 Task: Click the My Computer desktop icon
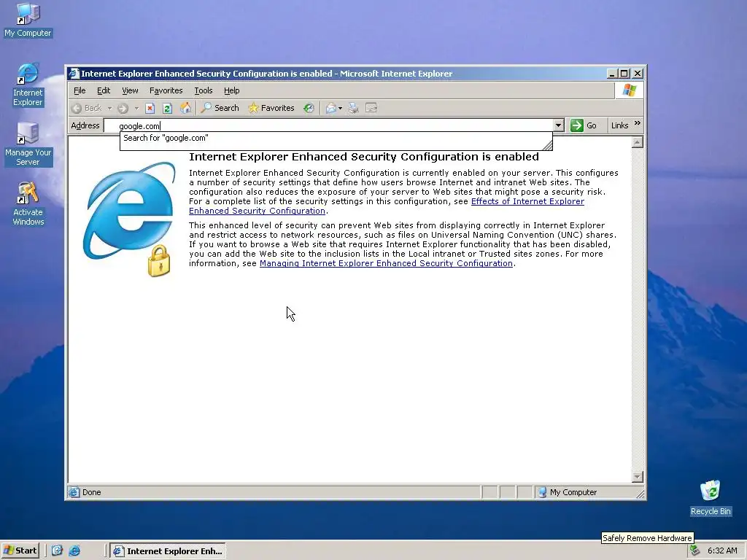pyautogui.click(x=28, y=20)
